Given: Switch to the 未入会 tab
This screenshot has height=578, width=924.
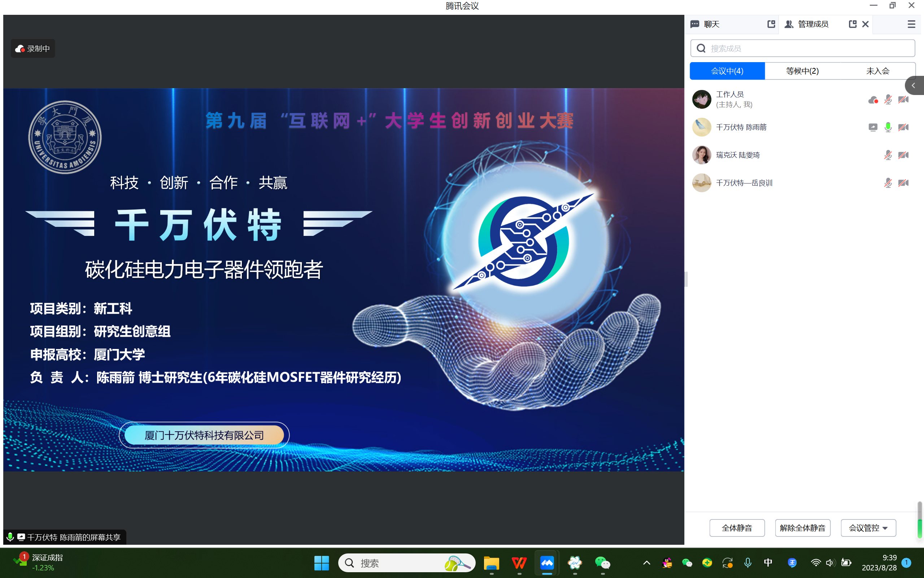Looking at the screenshot, I should click(877, 71).
